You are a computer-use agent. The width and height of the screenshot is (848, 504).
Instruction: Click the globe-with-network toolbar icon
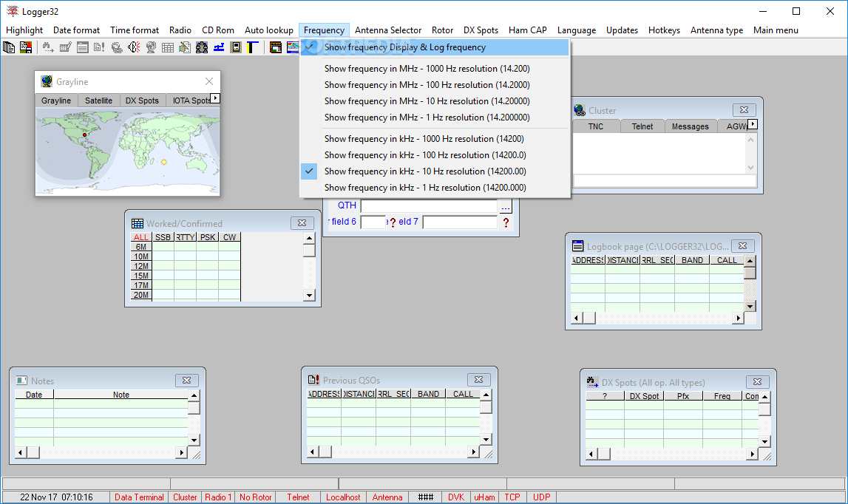click(x=117, y=47)
